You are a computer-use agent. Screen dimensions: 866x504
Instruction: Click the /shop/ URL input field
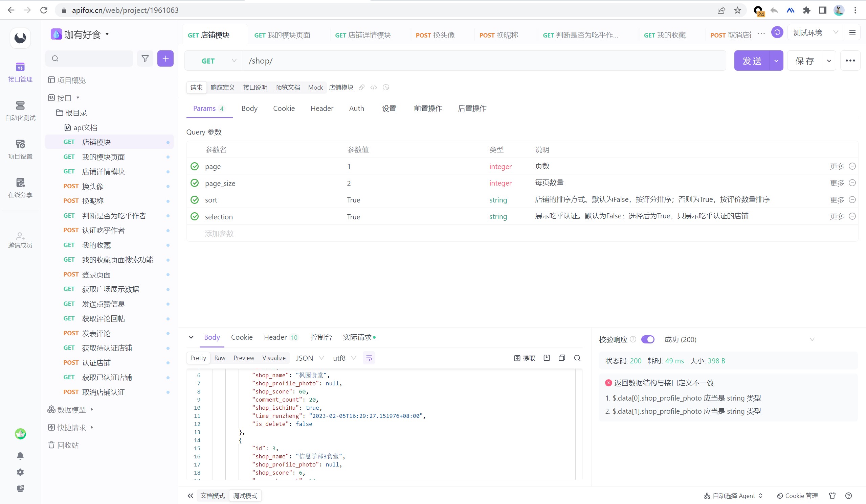pos(481,61)
